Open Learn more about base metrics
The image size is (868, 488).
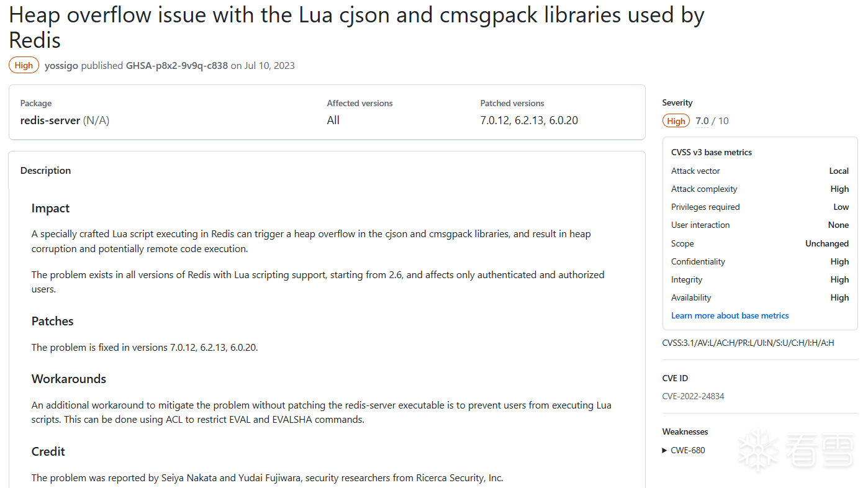click(730, 315)
